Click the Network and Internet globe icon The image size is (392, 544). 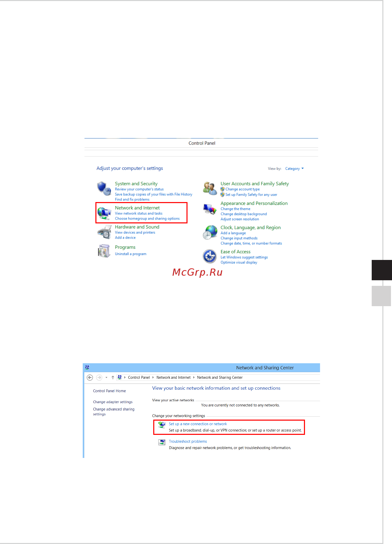[x=104, y=213]
